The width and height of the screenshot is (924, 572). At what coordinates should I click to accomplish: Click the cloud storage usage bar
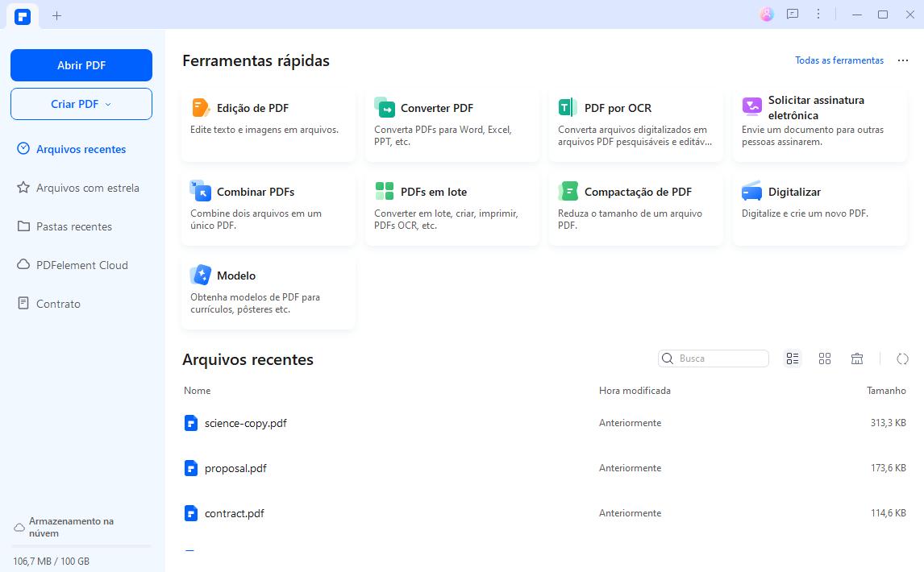(x=81, y=546)
